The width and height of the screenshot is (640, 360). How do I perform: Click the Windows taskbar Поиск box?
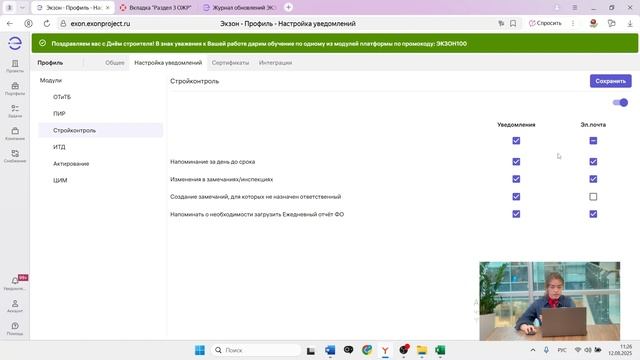click(x=256, y=350)
